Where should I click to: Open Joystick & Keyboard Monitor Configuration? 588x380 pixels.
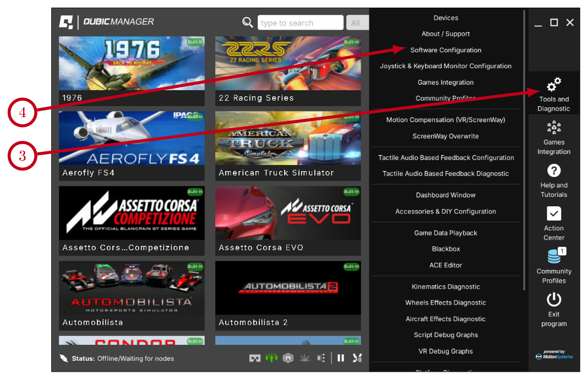pyautogui.click(x=445, y=66)
